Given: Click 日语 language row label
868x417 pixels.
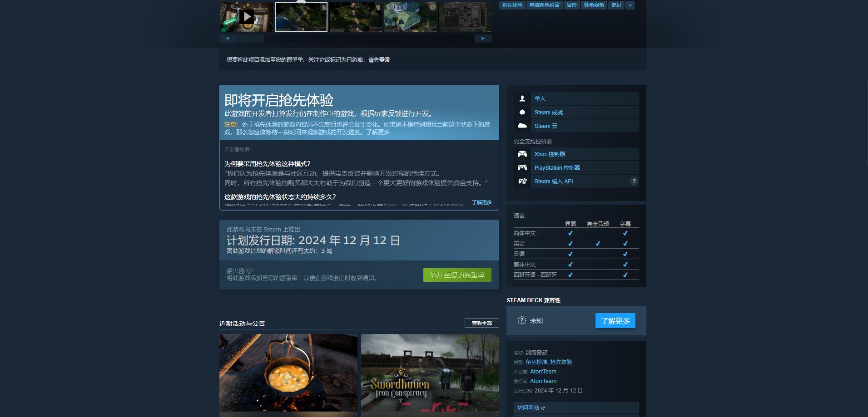Looking at the screenshot, I should 519,254.
